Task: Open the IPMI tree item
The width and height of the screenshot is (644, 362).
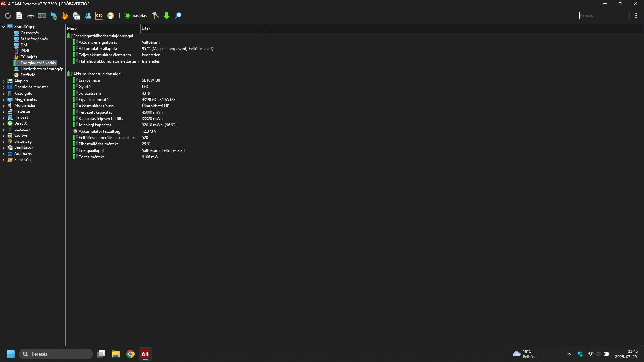Action: (x=24, y=51)
